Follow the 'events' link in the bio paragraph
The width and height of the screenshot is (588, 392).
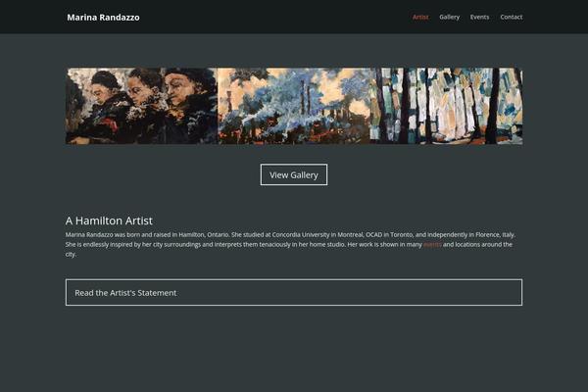432,245
